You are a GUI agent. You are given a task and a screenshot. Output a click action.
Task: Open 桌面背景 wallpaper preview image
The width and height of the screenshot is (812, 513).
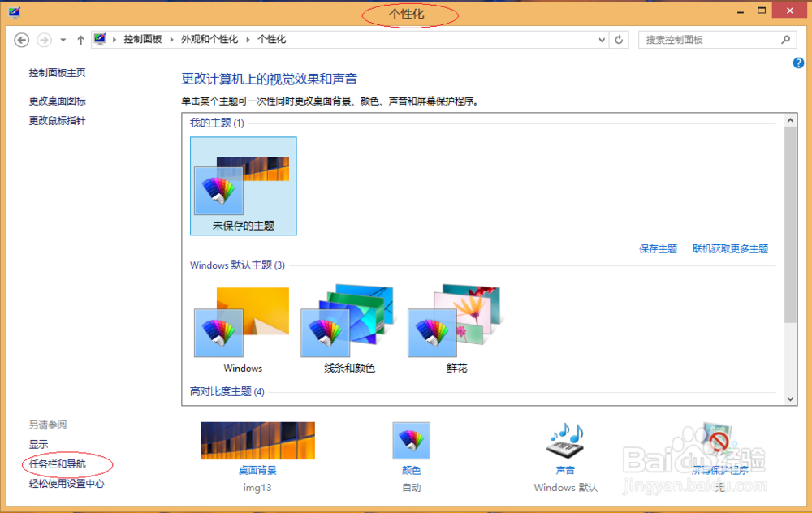click(258, 441)
